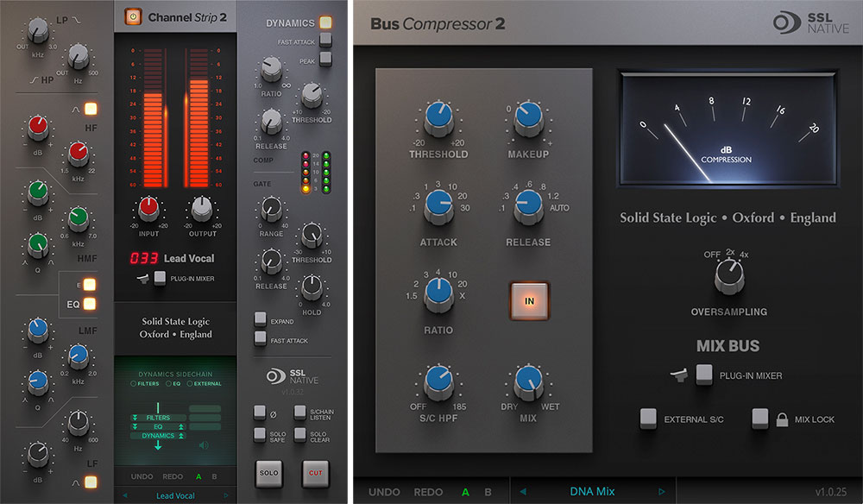This screenshot has width=863, height=504.
Task: Click the previous-preset arrow beside DNA Mix
Action: tap(522, 490)
